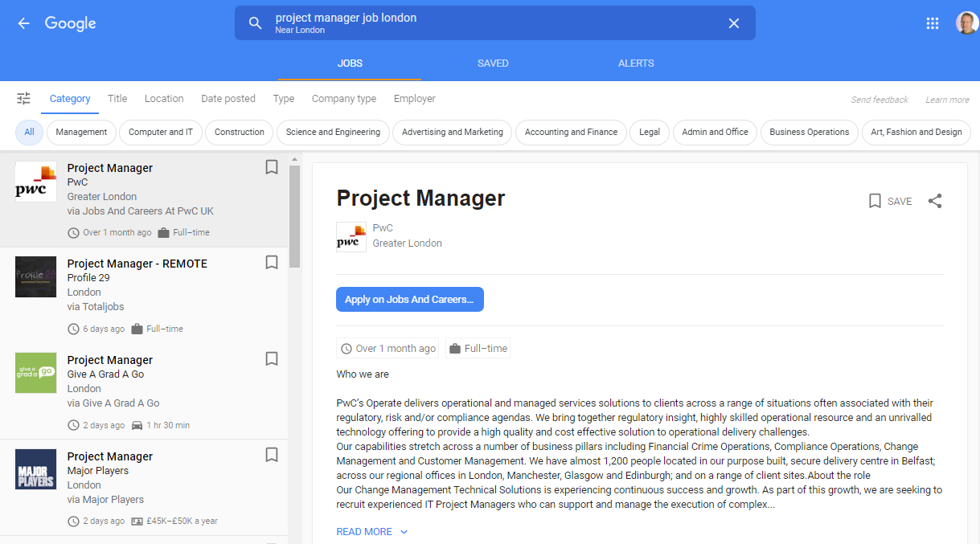Click the Profile 29 company logo

36,277
